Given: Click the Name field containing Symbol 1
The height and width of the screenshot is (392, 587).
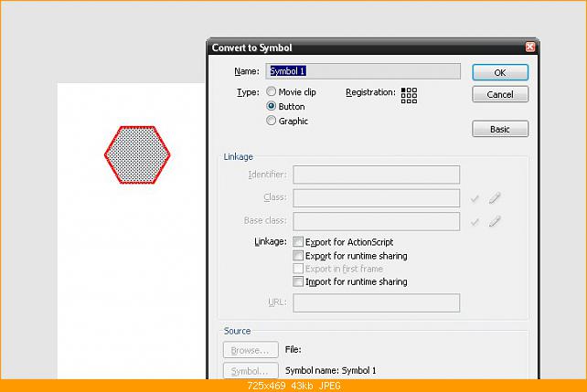Looking at the screenshot, I should [x=363, y=71].
